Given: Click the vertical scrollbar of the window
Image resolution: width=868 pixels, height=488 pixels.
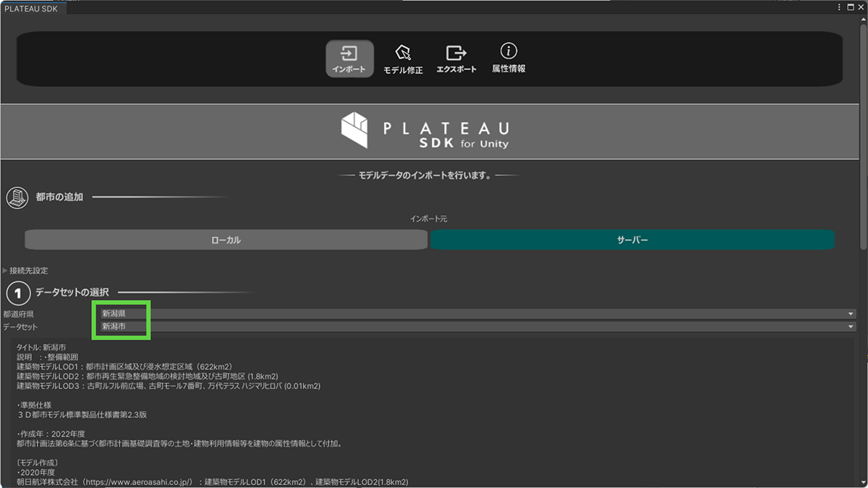Looking at the screenshot, I should tap(863, 137).
